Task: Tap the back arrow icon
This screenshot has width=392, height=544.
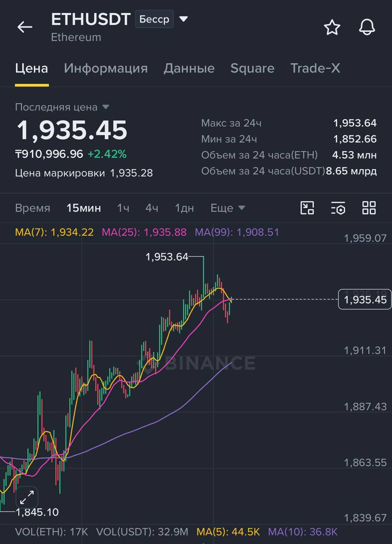Action: pos(25,27)
